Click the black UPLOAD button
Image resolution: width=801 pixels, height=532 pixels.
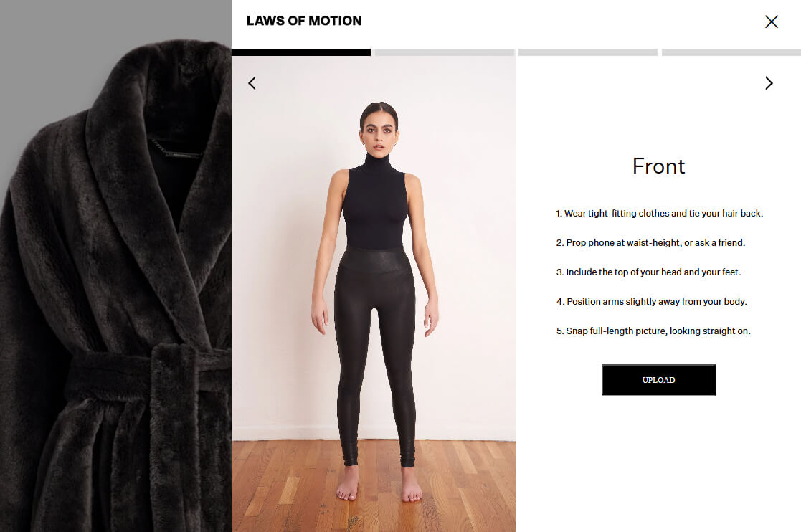[x=658, y=380]
